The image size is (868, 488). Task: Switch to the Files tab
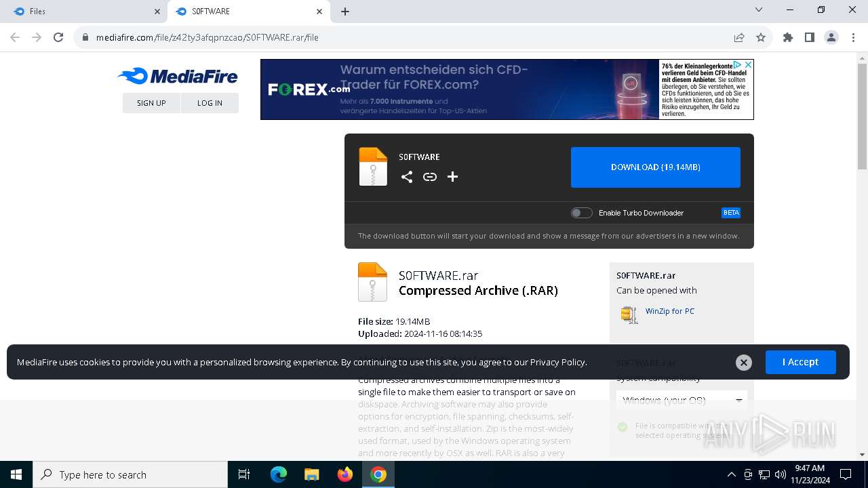[83, 12]
